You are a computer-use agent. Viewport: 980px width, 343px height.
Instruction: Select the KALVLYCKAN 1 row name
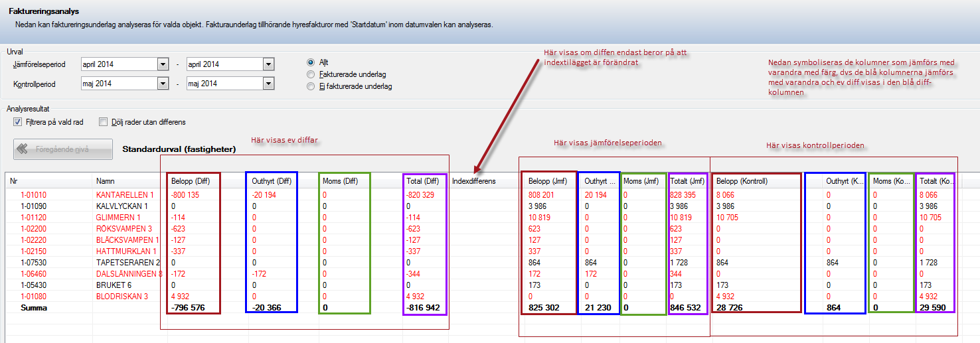tap(123, 206)
